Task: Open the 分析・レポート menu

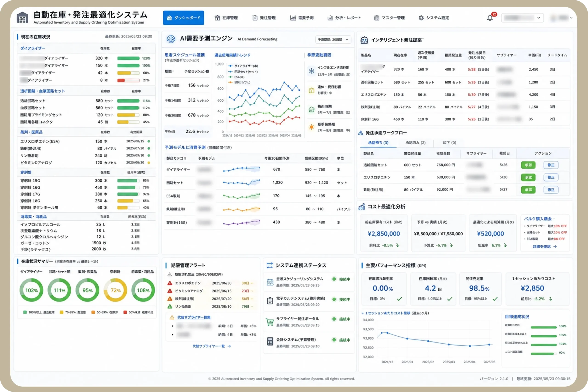Action: click(x=344, y=18)
